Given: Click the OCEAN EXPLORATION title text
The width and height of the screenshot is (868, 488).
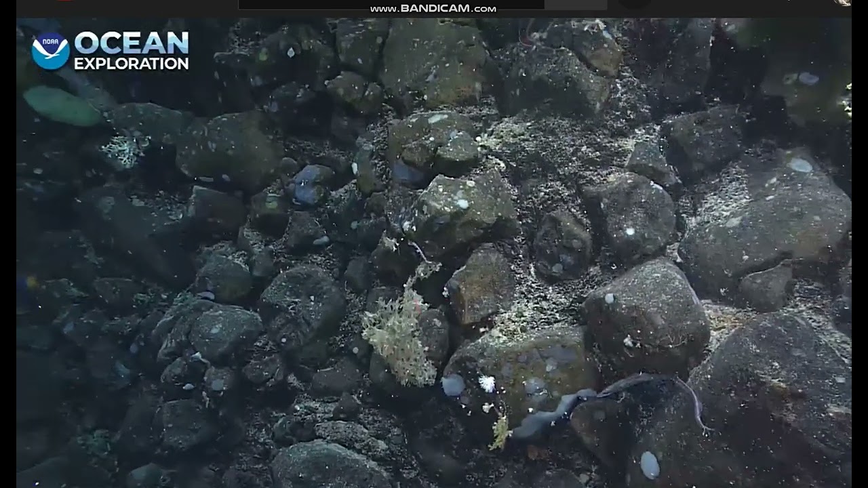Looking at the screenshot, I should (x=131, y=51).
